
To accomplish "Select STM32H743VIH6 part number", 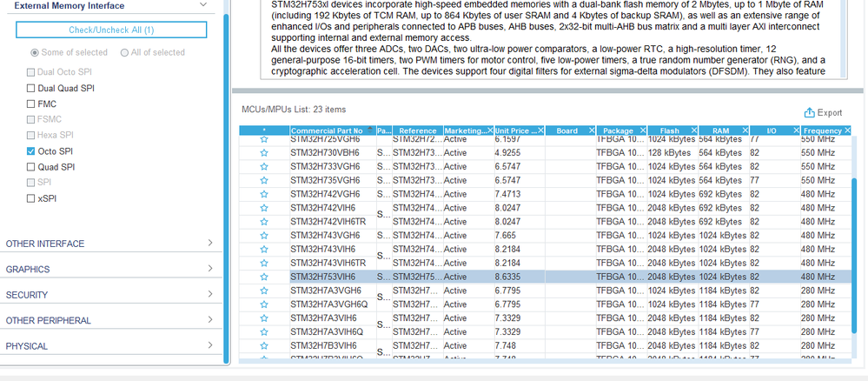I will (323, 249).
